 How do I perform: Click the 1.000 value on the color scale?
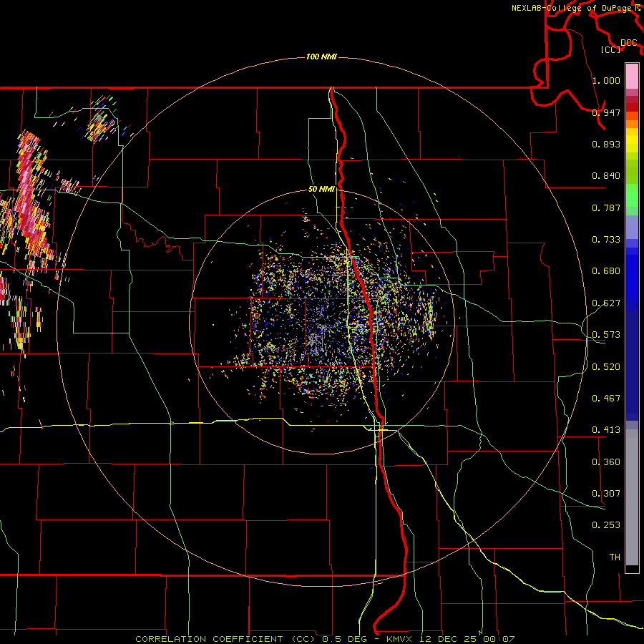pyautogui.click(x=606, y=80)
